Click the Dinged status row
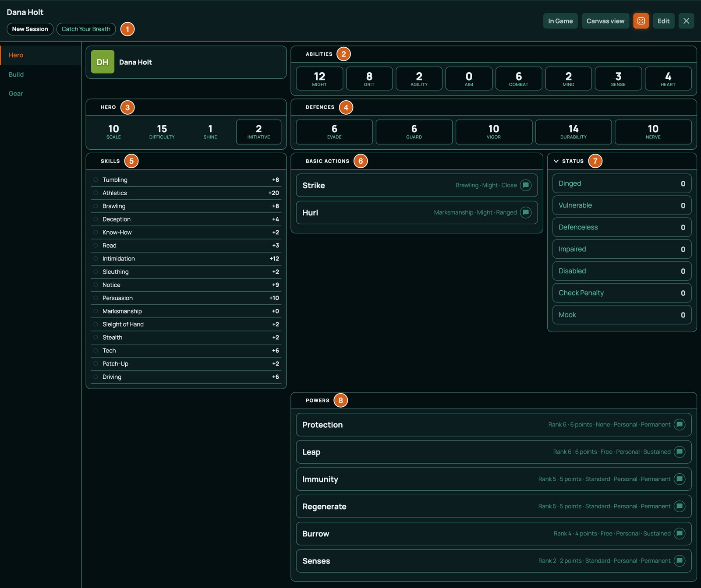This screenshot has height=588, width=701. 622,183
